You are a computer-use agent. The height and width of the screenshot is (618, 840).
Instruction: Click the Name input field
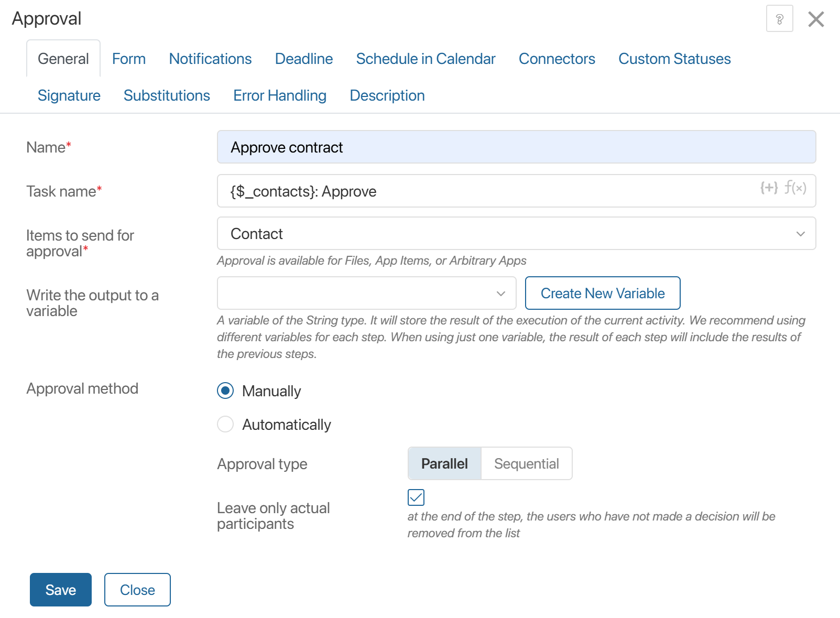click(516, 147)
